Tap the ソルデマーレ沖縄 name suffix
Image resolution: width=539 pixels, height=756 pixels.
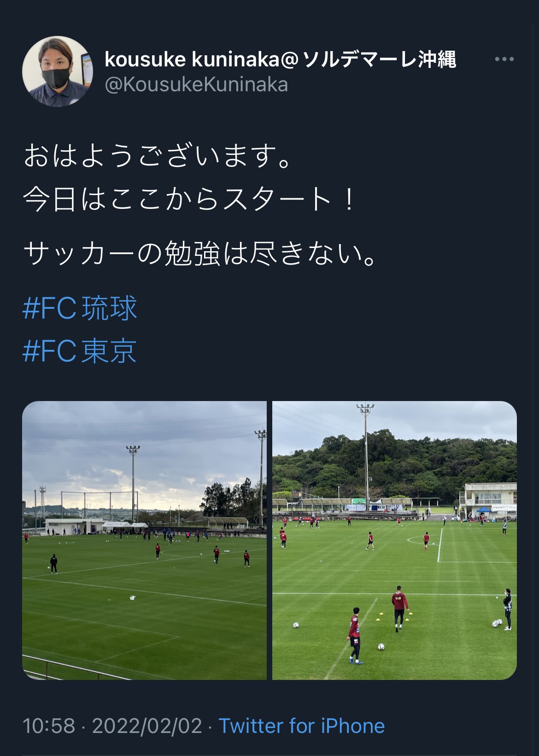(x=380, y=59)
